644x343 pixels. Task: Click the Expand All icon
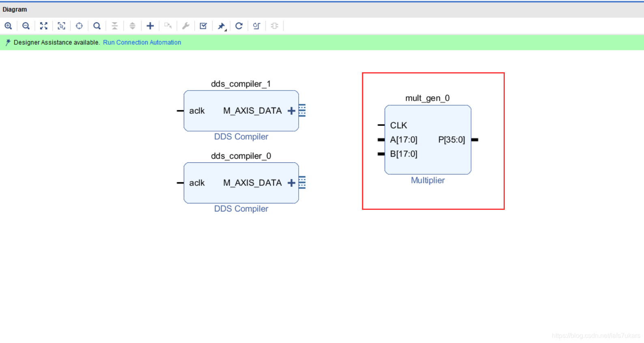(x=132, y=26)
